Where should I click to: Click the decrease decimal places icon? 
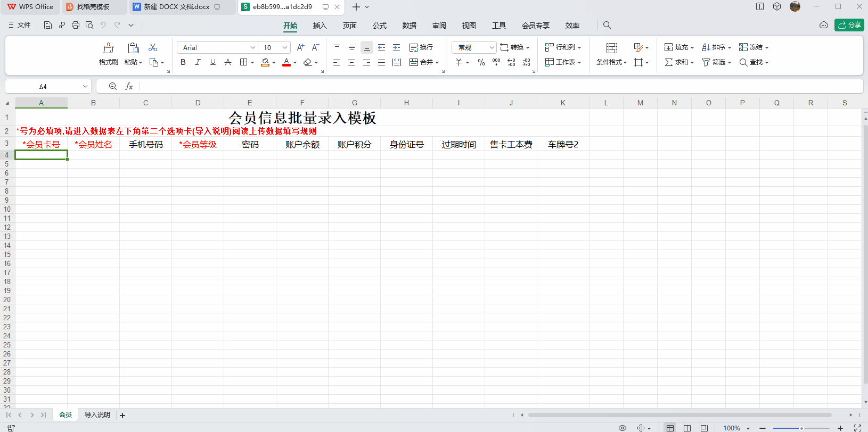(x=526, y=62)
